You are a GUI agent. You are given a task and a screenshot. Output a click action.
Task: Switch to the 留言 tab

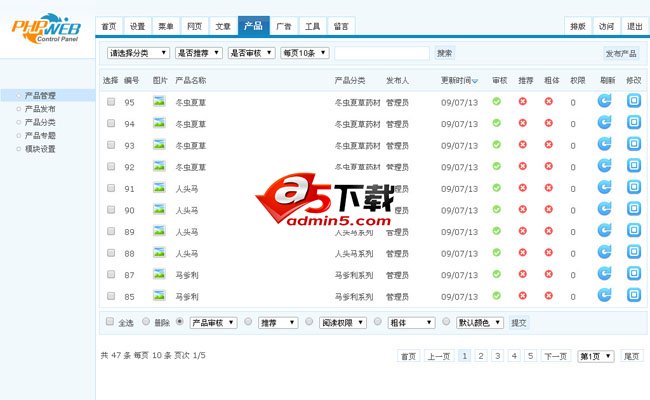[x=341, y=26]
